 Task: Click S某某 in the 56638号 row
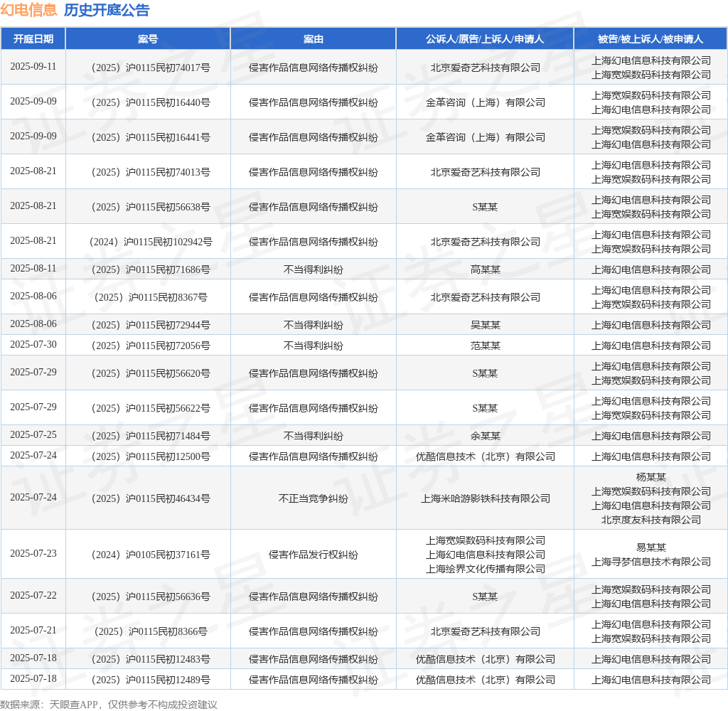(x=485, y=207)
